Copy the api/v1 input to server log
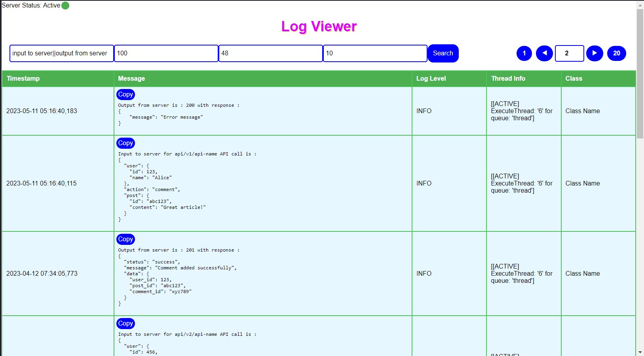Image resolution: width=644 pixels, height=356 pixels. (125, 143)
